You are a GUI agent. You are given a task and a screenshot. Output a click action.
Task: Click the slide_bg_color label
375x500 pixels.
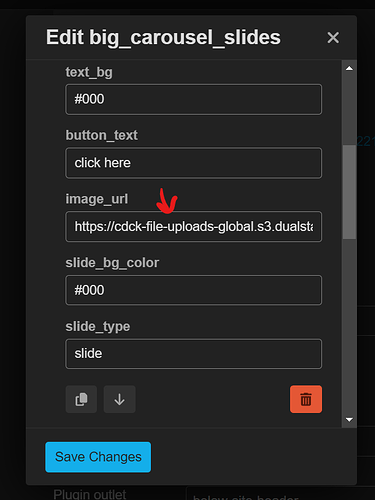(x=112, y=263)
